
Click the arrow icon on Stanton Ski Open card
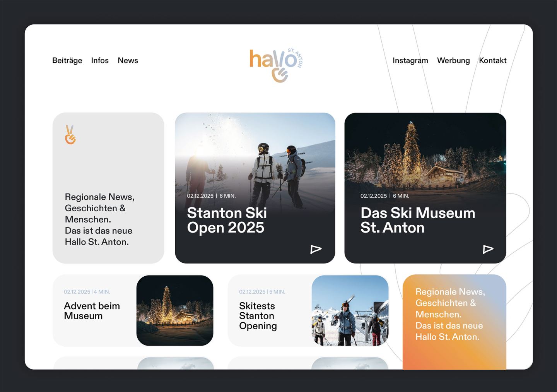316,249
